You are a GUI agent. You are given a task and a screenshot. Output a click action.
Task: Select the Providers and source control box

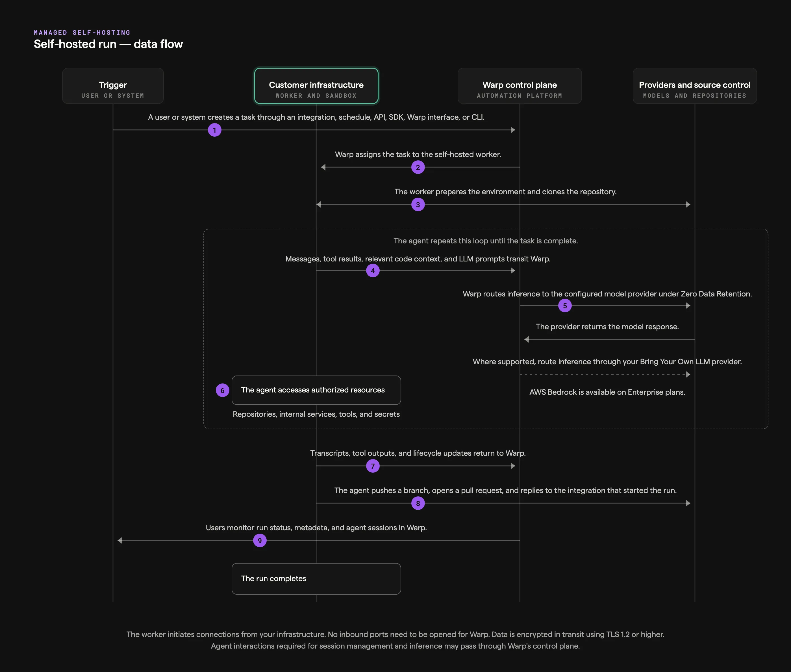point(695,86)
